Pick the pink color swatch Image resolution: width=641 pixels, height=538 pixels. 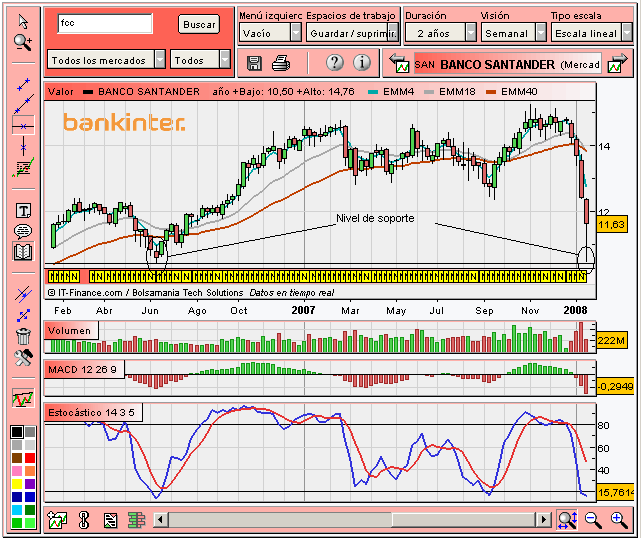[x=17, y=471]
